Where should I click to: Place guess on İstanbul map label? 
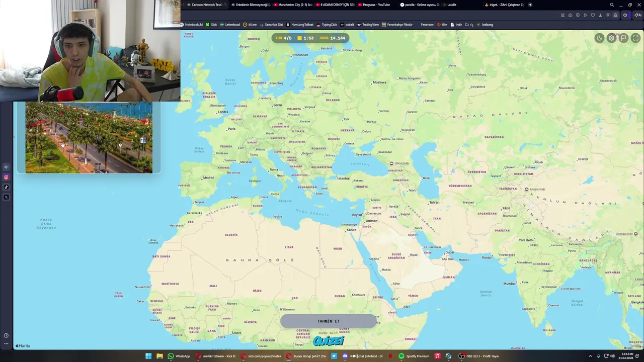[x=343, y=178]
